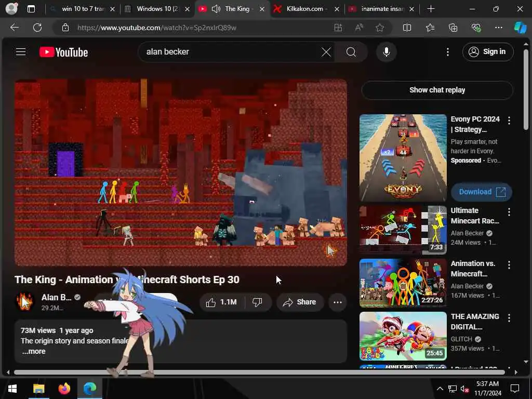Viewport: 532px width, 399px height.
Task: Open Evony ad thumbnail
Action: [403, 158]
